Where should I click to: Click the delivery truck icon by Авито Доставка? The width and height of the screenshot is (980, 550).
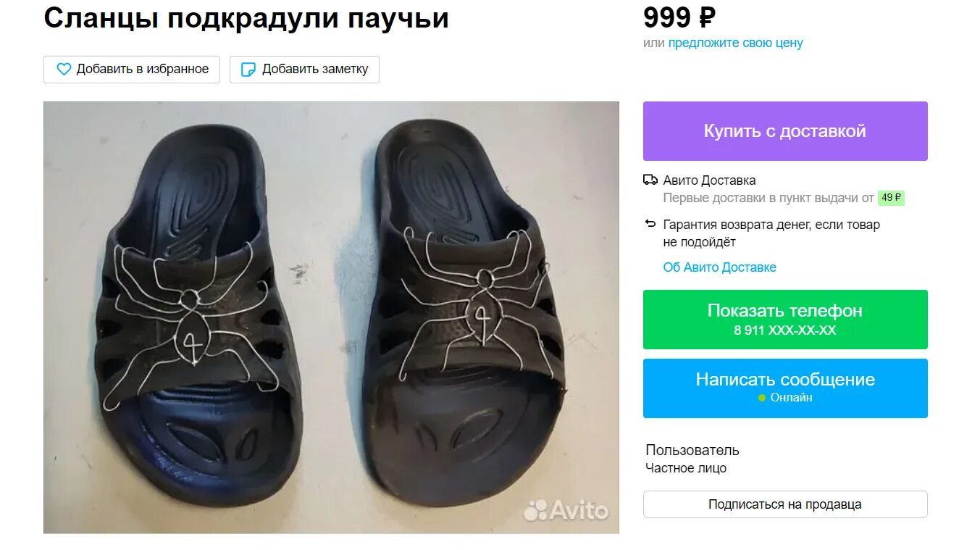click(x=650, y=180)
